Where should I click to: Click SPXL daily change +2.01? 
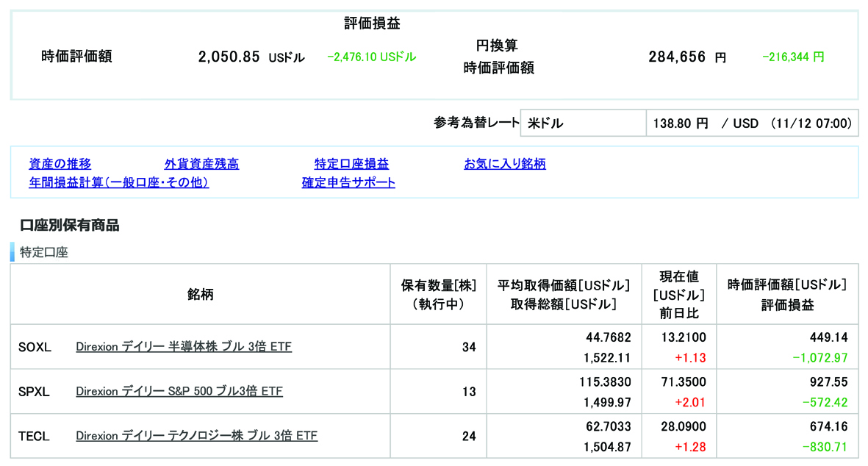pyautogui.click(x=690, y=402)
